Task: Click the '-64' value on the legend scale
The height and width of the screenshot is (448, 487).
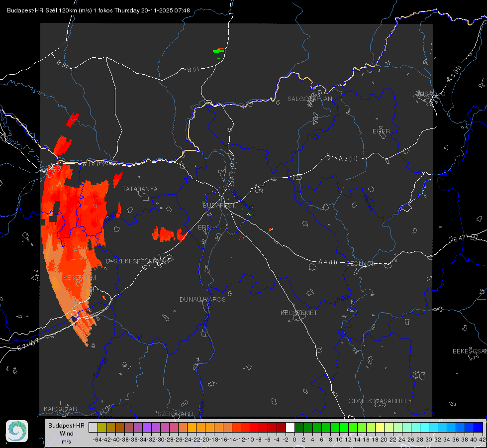Action: [97, 440]
